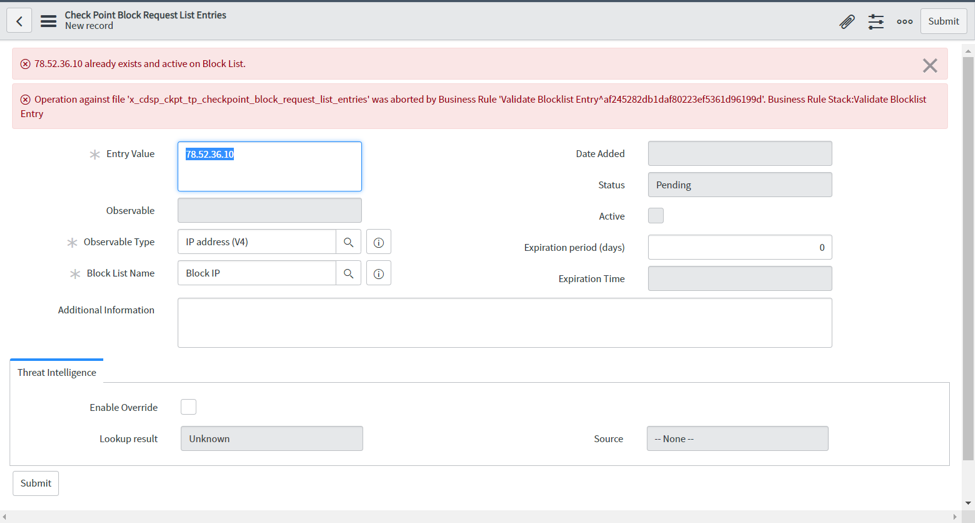The image size is (975, 523).
Task: Look up Block List Name with magnifier
Action: point(348,273)
